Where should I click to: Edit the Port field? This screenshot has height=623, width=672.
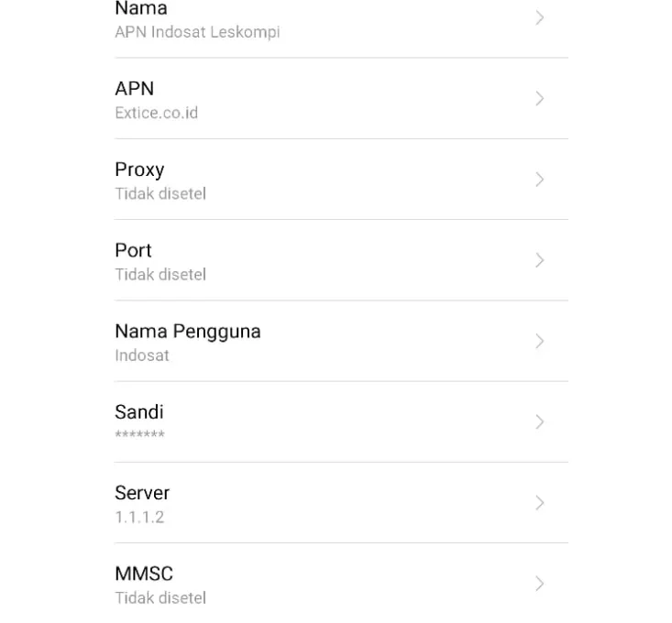pyautogui.click(x=341, y=260)
